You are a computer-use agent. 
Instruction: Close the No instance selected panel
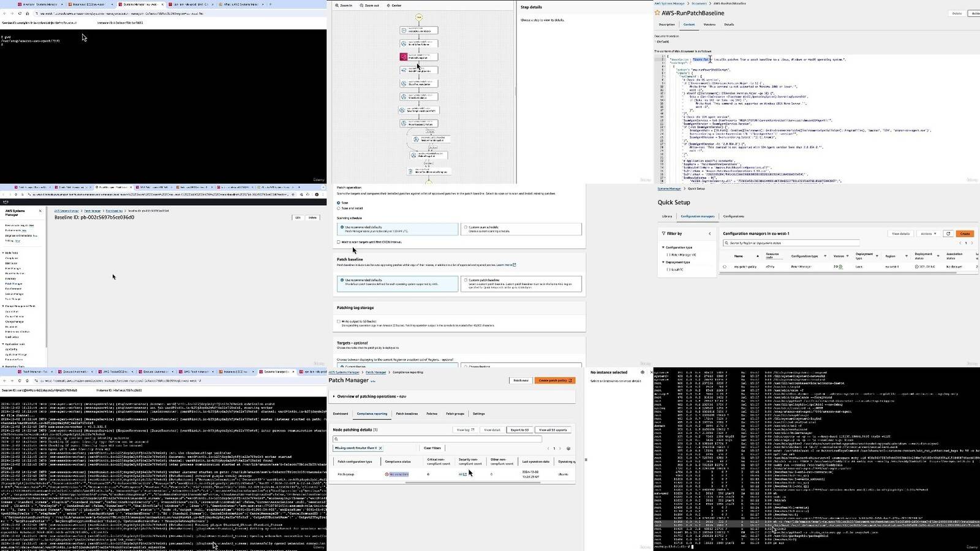[651, 372]
